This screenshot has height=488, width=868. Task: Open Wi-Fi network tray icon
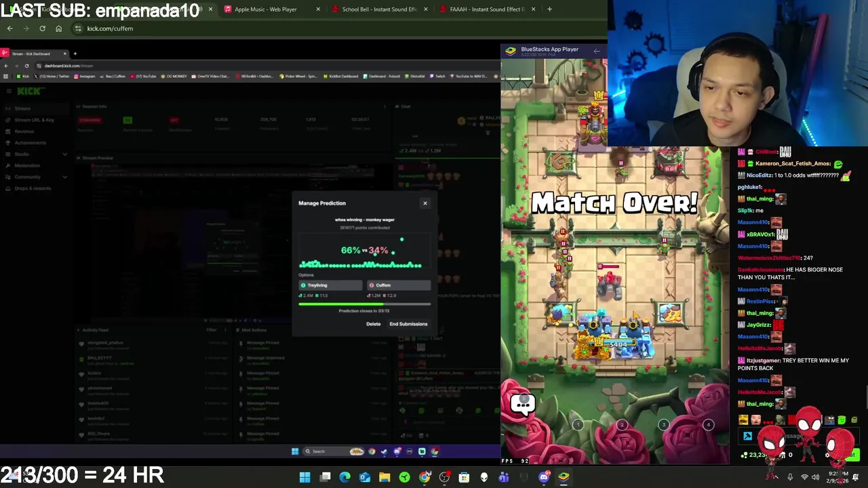coord(804,477)
